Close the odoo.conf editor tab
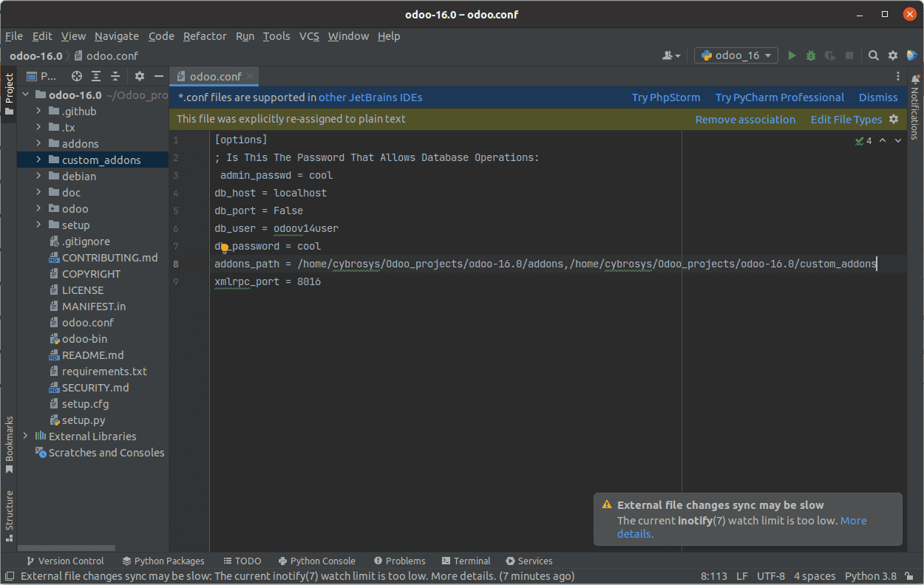This screenshot has height=585, width=924. (x=251, y=76)
